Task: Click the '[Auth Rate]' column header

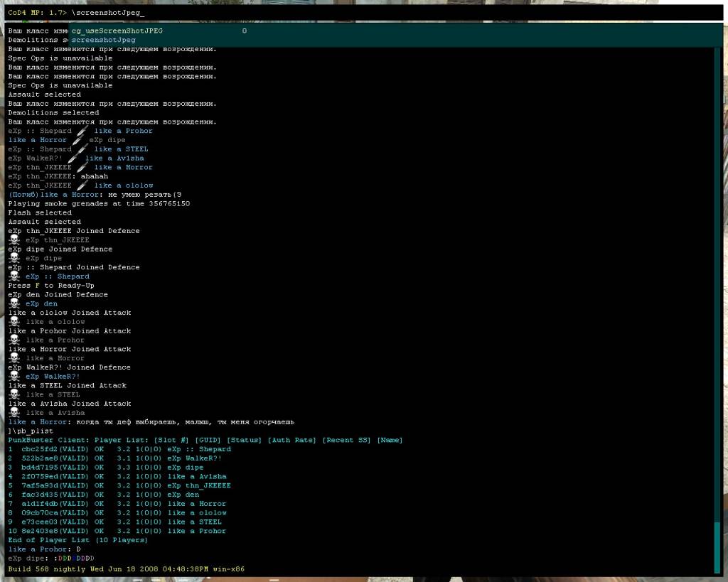Action: [x=292, y=440]
